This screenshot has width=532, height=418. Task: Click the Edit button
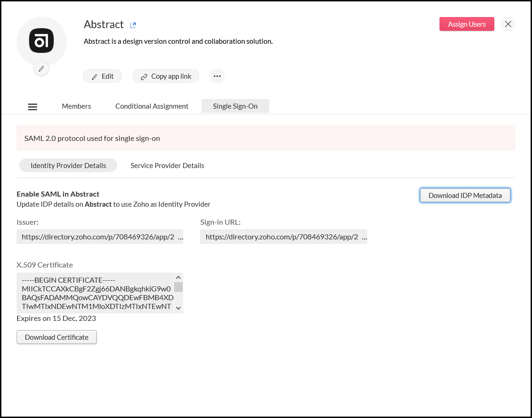pyautogui.click(x=102, y=76)
